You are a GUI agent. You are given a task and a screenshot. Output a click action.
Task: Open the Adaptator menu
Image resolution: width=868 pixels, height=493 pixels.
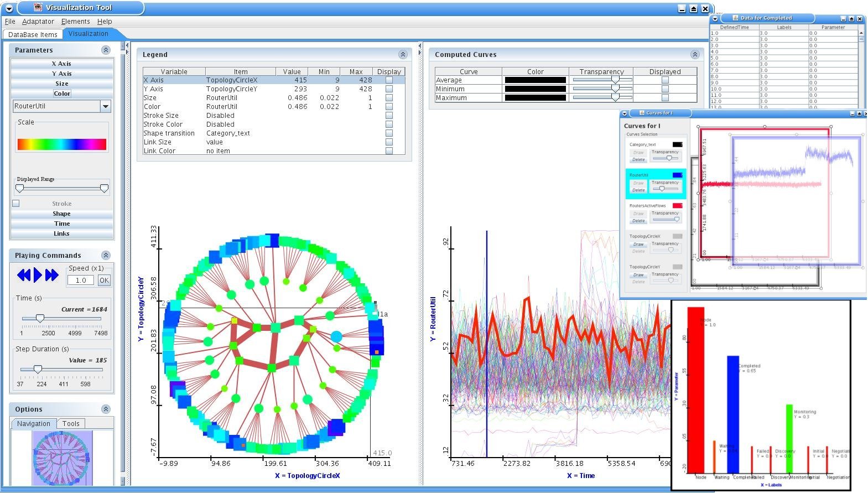point(38,22)
